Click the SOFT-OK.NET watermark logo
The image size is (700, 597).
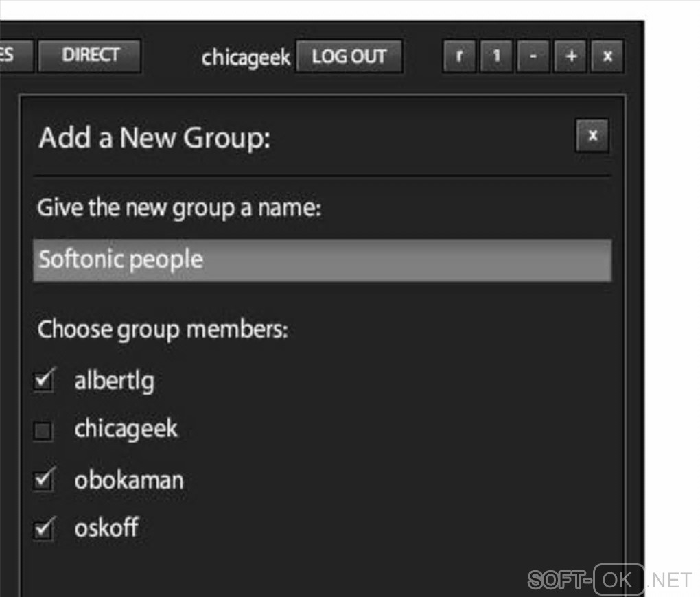click(x=609, y=580)
